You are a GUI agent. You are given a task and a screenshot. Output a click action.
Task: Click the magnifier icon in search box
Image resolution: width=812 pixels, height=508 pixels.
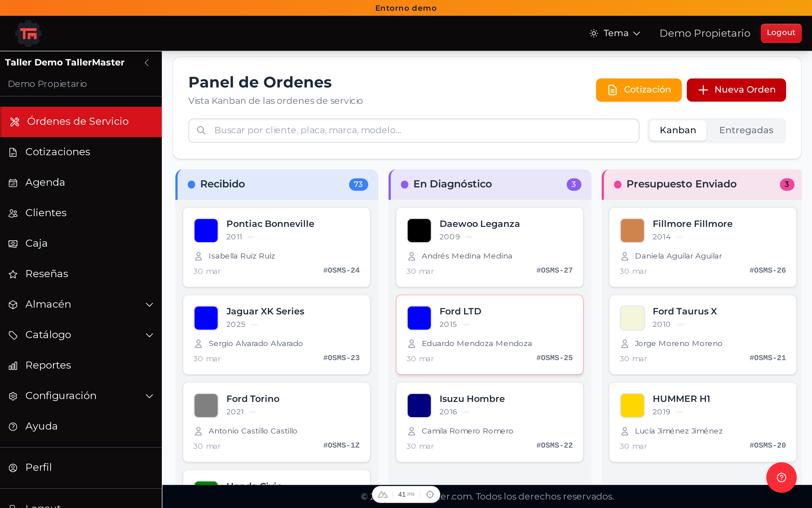tap(201, 130)
